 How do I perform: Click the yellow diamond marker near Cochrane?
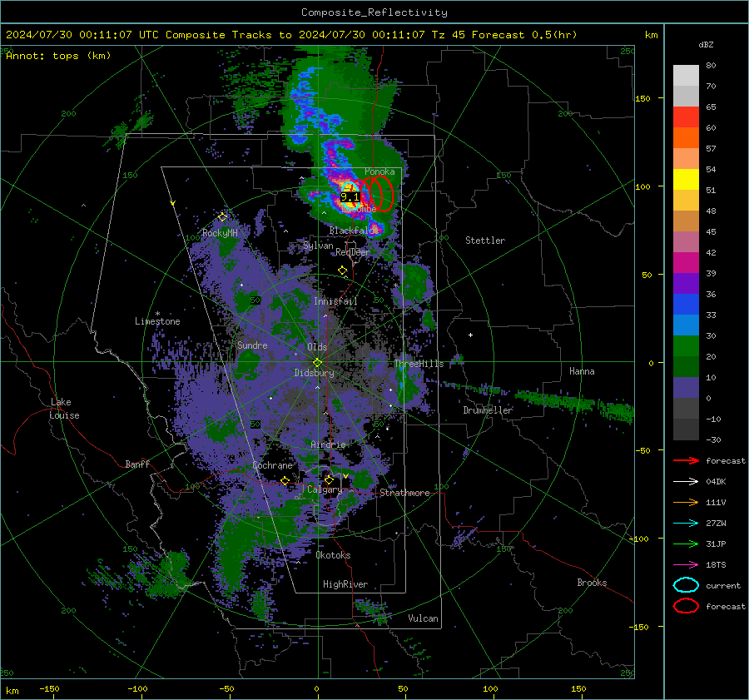[285, 480]
